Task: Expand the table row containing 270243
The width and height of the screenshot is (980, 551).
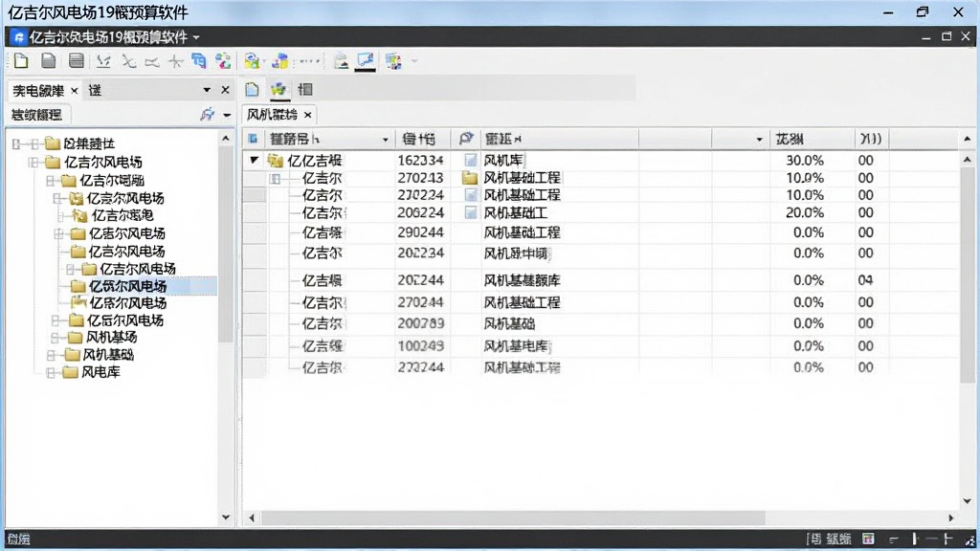Action: (275, 179)
